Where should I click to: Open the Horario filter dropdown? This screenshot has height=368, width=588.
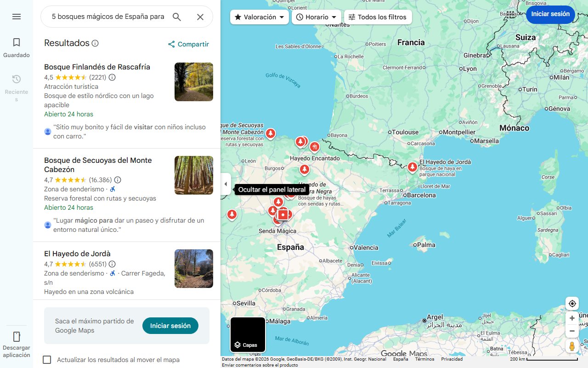[x=316, y=17]
